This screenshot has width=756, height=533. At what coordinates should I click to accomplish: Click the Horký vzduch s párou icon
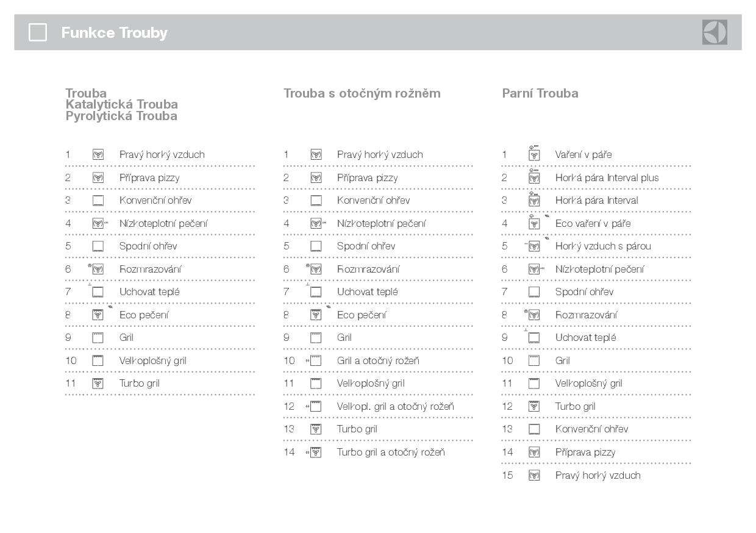coord(534,246)
